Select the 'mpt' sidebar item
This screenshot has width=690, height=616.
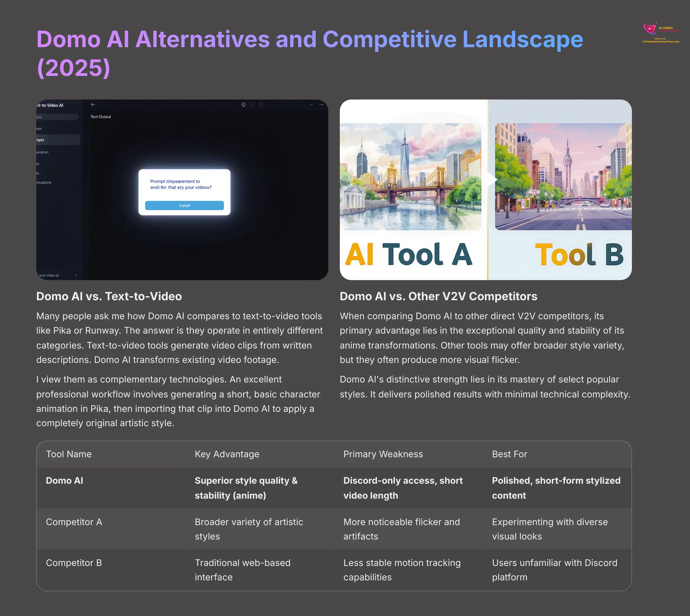point(39,129)
